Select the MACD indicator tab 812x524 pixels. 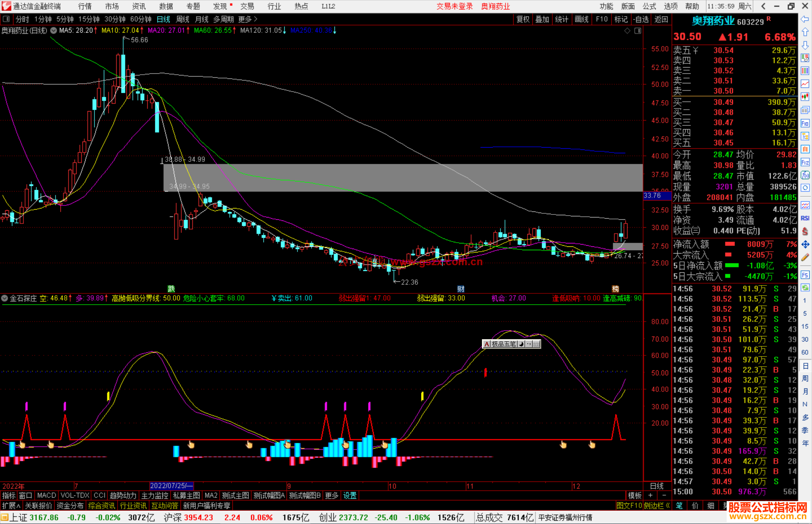[46, 495]
